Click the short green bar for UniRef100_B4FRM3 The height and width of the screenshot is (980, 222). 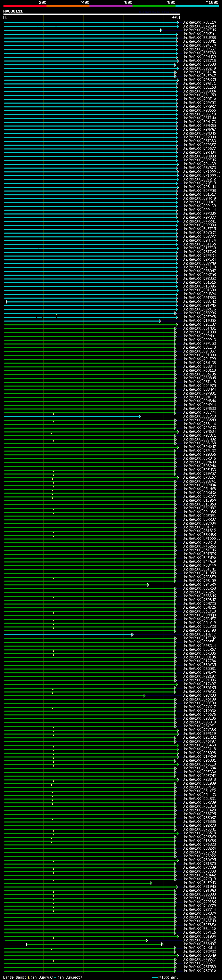pyautogui.click(x=78, y=883)
